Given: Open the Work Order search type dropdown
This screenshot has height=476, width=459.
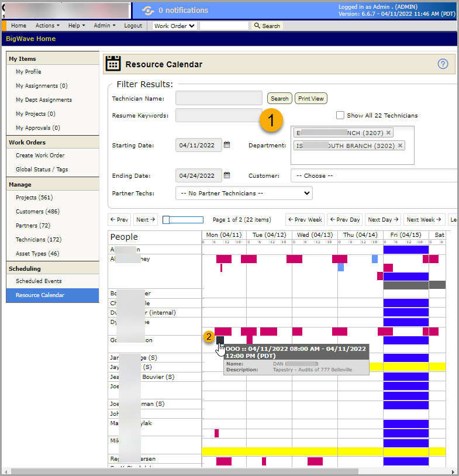Looking at the screenshot, I should click(175, 26).
